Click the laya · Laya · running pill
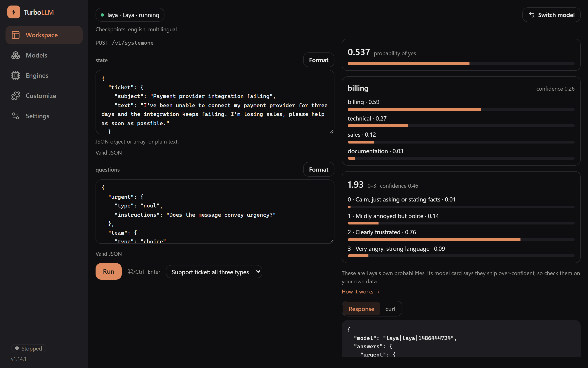The width and height of the screenshot is (588, 368). (130, 15)
